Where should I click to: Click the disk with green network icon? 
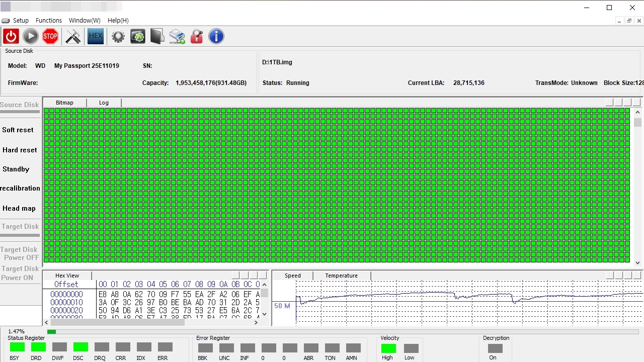177,36
